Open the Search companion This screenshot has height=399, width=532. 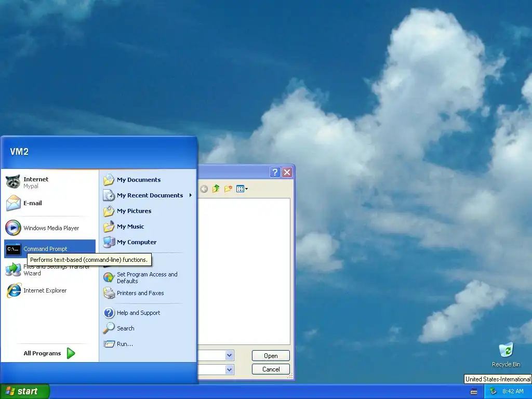tap(147, 328)
